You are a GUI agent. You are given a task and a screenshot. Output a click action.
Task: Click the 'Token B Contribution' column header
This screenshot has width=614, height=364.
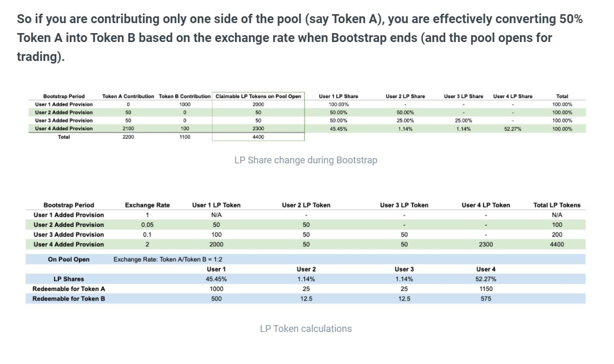pos(185,96)
